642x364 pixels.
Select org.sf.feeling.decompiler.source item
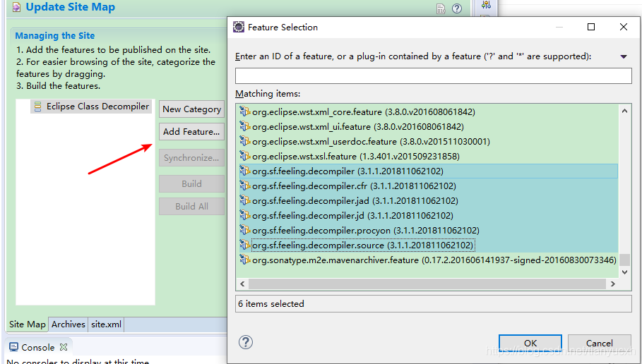click(x=428, y=245)
